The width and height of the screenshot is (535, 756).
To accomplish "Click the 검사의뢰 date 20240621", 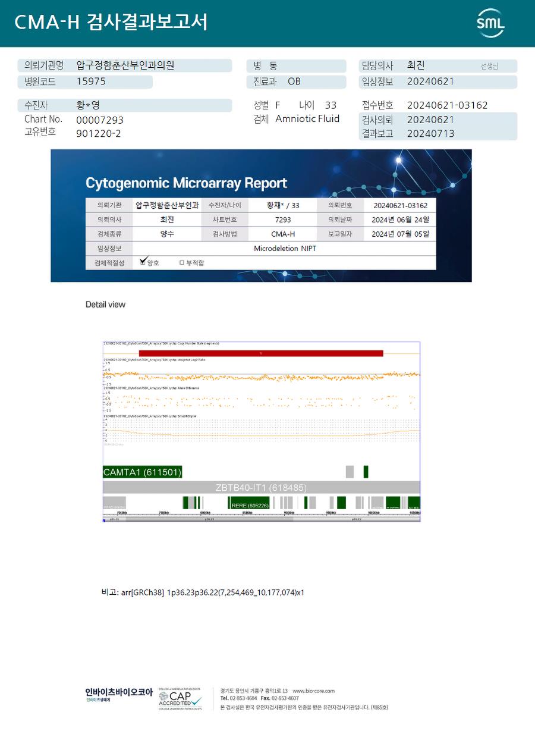I will (x=431, y=120).
